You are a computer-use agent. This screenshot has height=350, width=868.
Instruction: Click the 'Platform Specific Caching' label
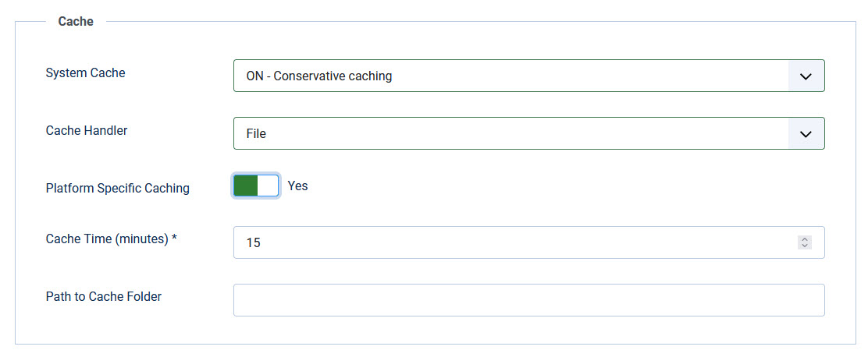pyautogui.click(x=117, y=188)
